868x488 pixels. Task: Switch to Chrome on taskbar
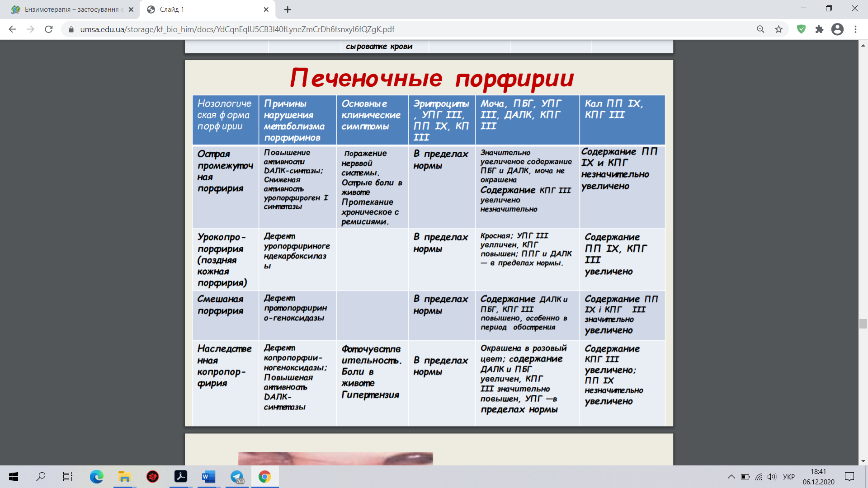point(265,477)
